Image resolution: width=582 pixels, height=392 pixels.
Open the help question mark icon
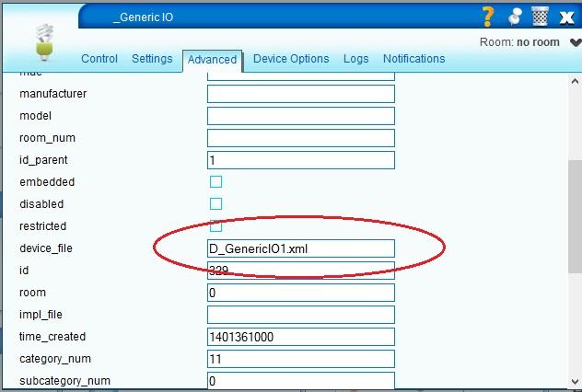pos(488,17)
